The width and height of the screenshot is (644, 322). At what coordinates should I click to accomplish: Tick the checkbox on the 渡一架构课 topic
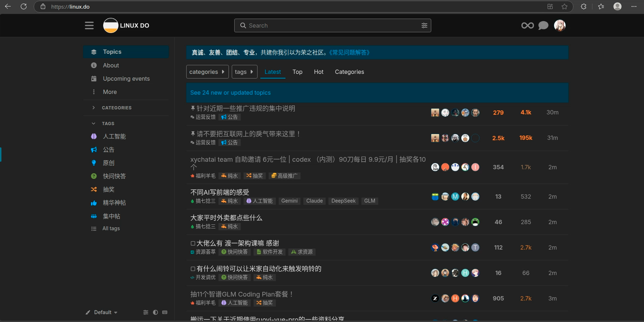click(193, 243)
